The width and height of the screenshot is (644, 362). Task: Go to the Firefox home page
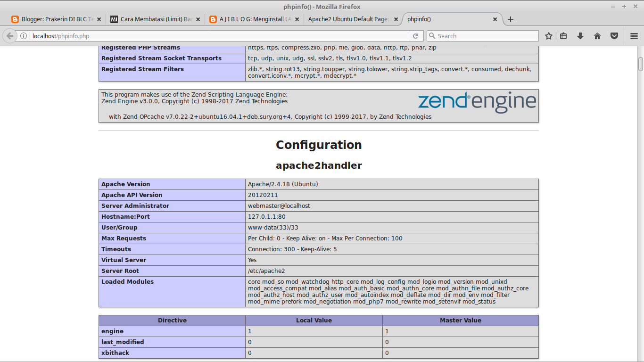pyautogui.click(x=597, y=36)
